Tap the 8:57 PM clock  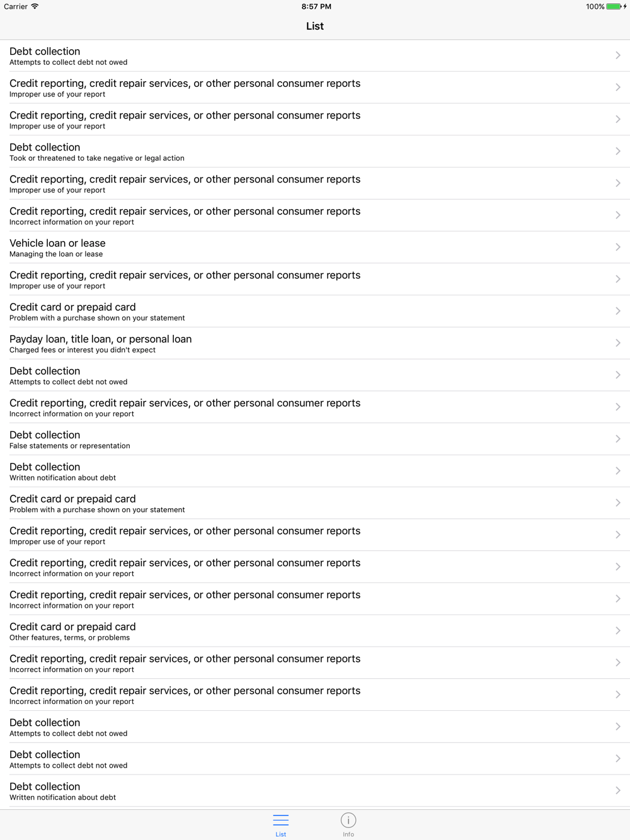pyautogui.click(x=316, y=6)
